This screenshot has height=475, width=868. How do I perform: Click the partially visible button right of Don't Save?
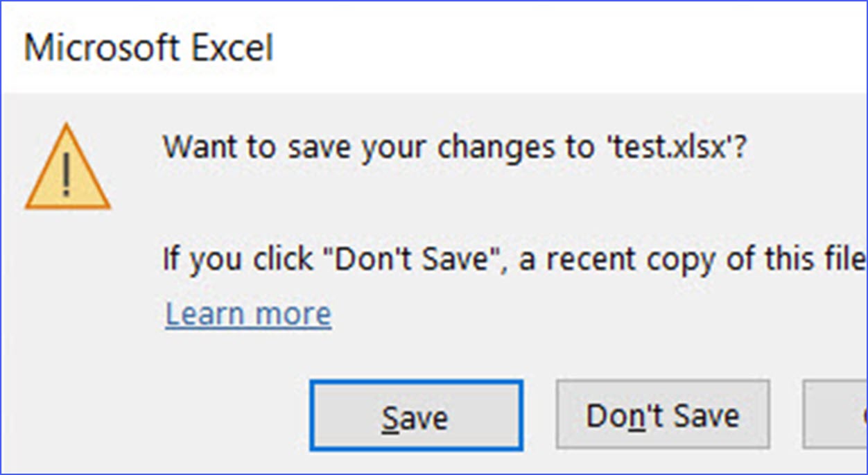[x=835, y=415]
